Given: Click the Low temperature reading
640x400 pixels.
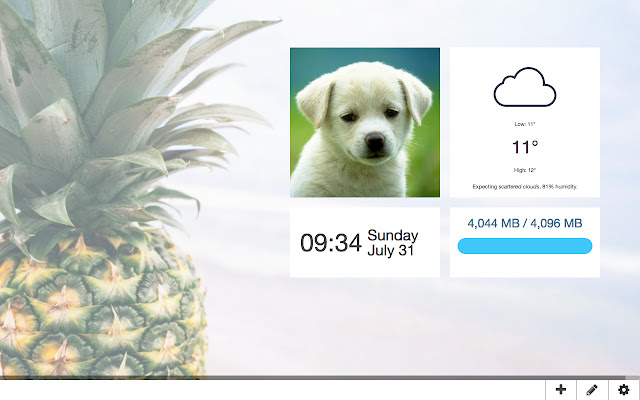Looking at the screenshot, I should [x=525, y=124].
